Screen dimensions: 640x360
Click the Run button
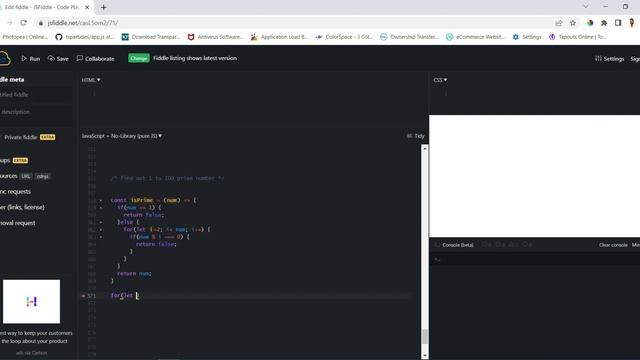pos(31,59)
